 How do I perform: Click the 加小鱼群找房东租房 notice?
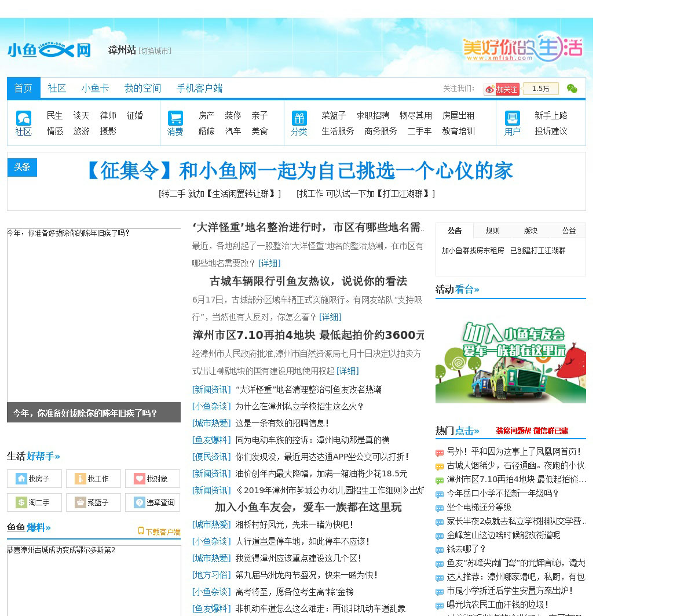pyautogui.click(x=473, y=250)
